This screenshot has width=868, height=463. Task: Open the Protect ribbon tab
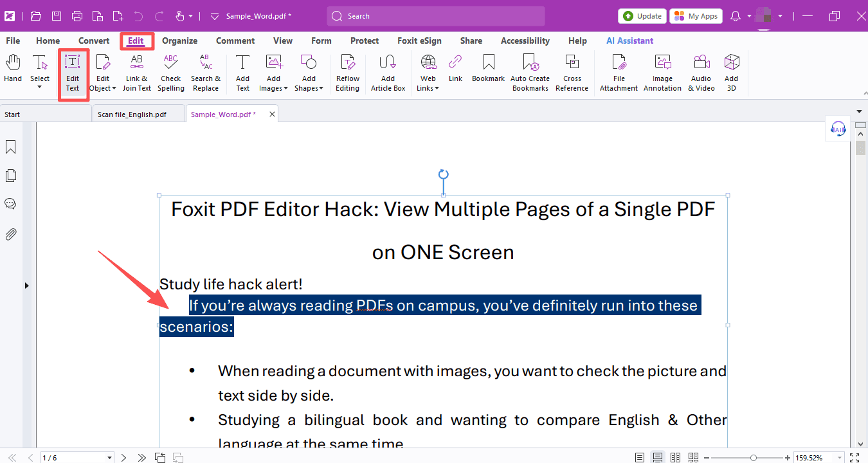(365, 41)
